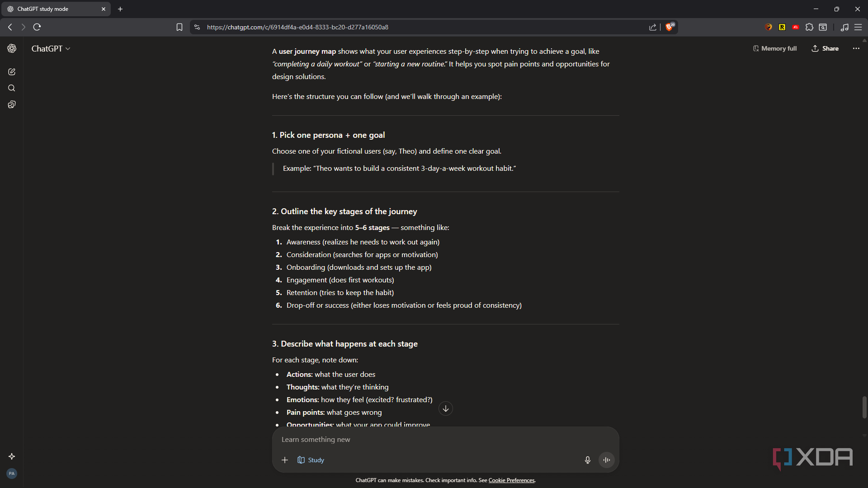This screenshot has height=488, width=868.
Task: Open the search chats icon
Action: pyautogui.click(x=12, y=88)
